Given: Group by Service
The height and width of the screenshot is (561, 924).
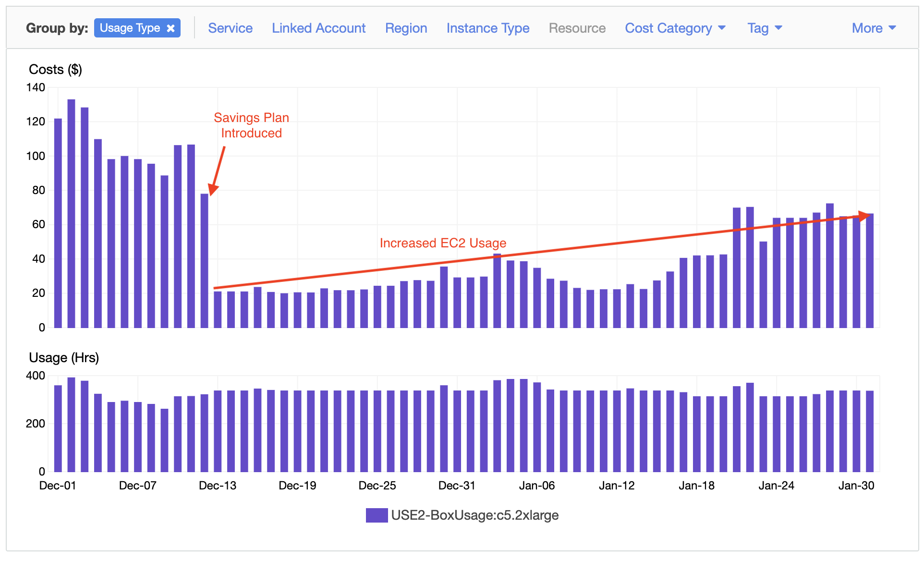Looking at the screenshot, I should coord(230,28).
